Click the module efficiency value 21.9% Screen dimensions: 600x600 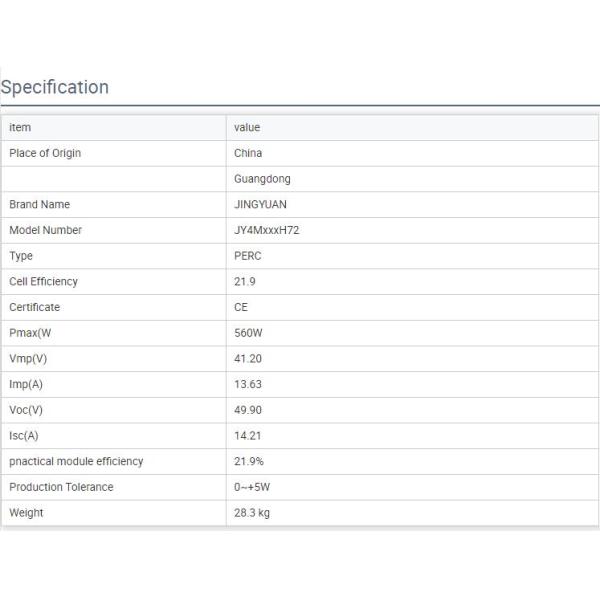pos(250,461)
